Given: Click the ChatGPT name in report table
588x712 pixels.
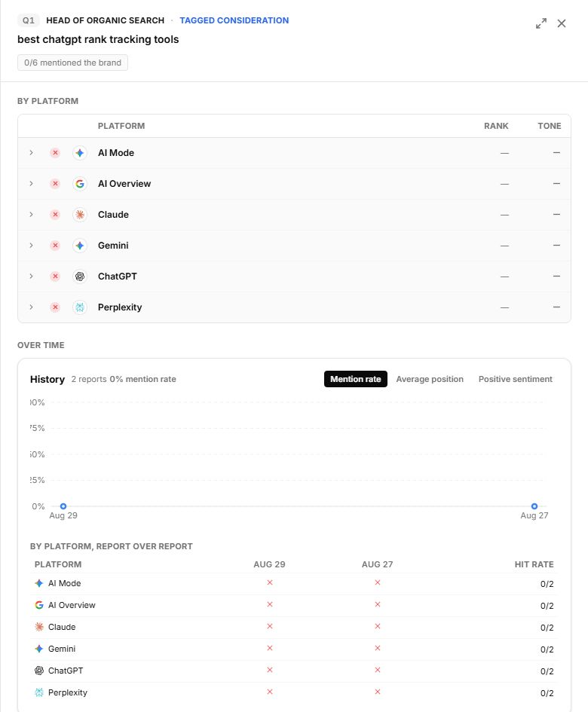Looking at the screenshot, I should (66, 671).
